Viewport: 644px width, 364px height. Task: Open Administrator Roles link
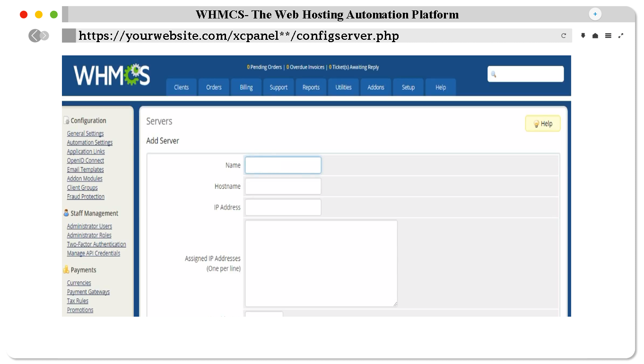(x=89, y=235)
